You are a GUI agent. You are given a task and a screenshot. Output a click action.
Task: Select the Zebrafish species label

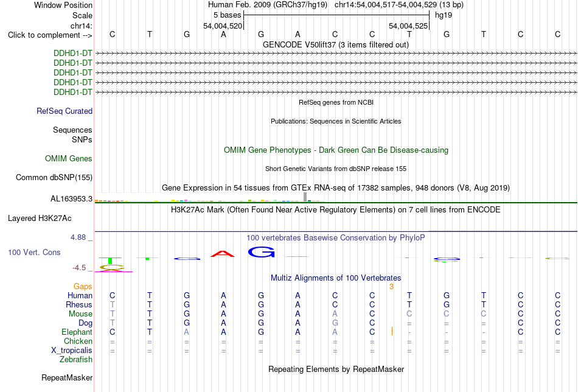[x=76, y=360]
